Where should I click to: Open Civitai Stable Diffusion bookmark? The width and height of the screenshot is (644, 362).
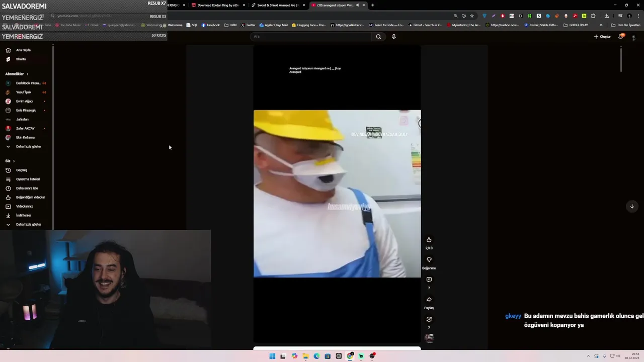click(541, 25)
